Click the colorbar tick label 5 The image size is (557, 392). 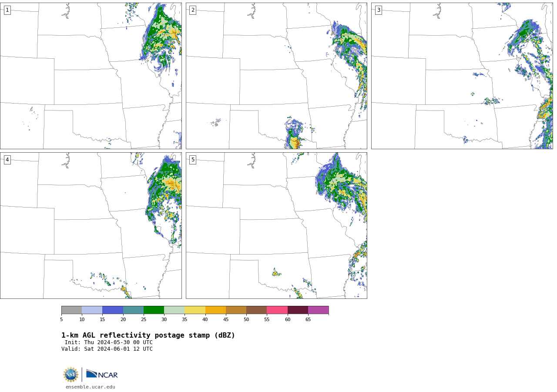(x=61, y=320)
